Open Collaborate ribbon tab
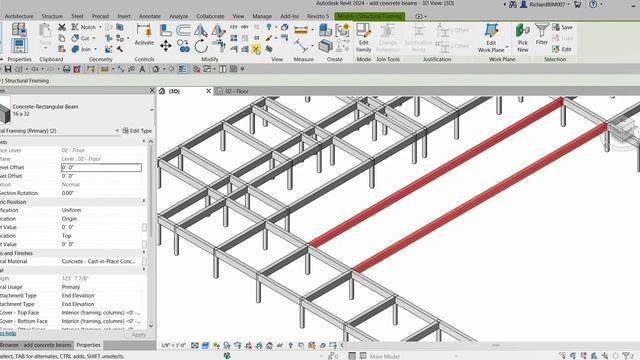 coord(210,16)
